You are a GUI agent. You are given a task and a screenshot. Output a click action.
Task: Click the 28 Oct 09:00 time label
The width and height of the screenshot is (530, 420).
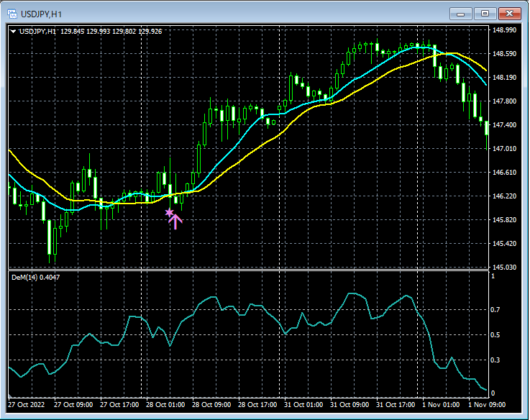tap(211, 405)
